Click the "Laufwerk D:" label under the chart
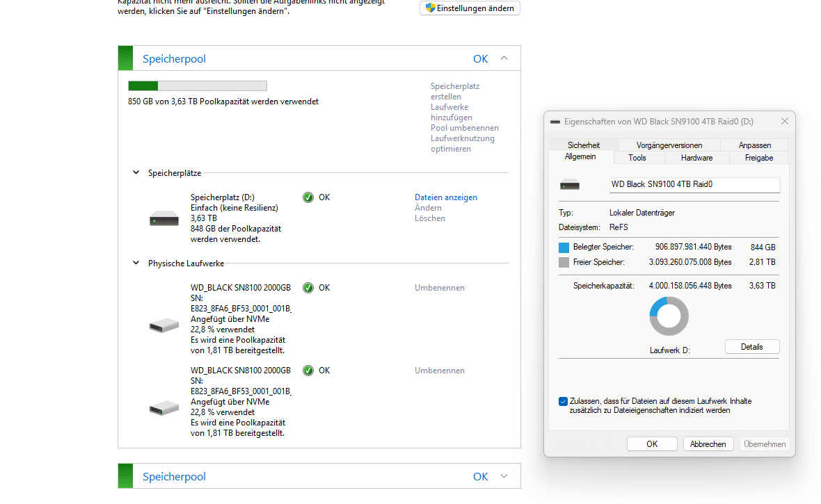 click(669, 350)
